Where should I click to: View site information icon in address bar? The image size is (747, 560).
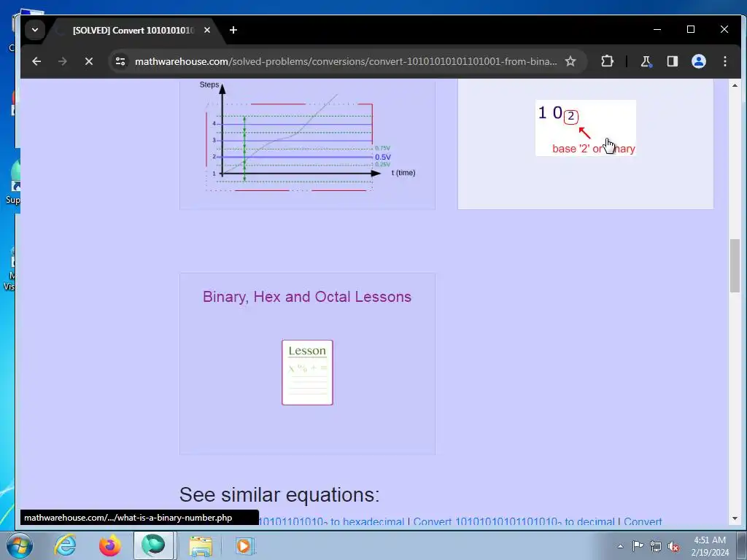click(120, 61)
